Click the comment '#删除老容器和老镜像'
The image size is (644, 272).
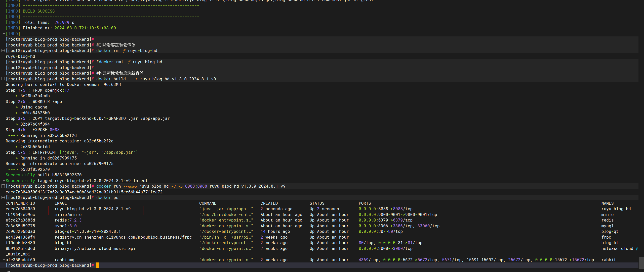coord(116,45)
